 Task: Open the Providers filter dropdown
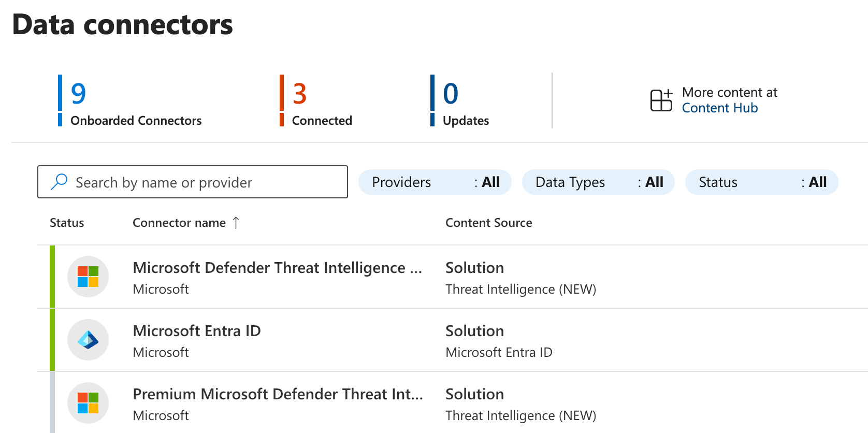click(x=435, y=182)
